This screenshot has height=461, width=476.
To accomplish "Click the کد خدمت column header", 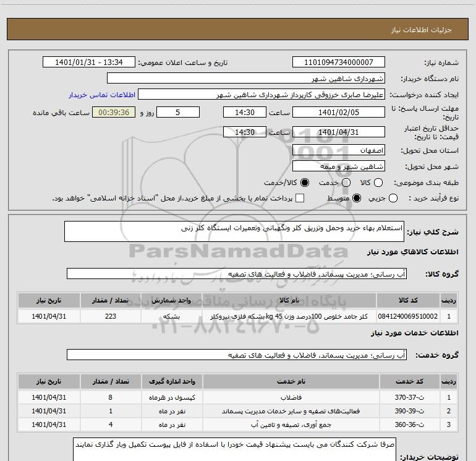I will coord(409,381).
